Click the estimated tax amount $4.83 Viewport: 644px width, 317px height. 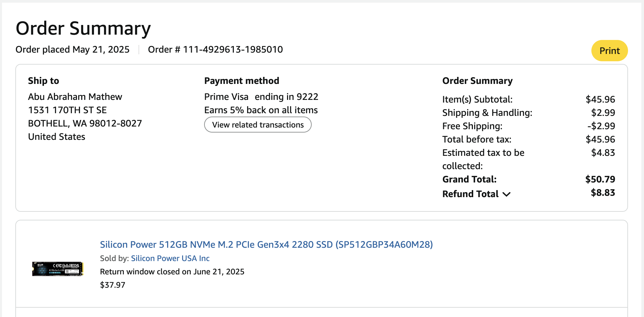pyautogui.click(x=603, y=153)
